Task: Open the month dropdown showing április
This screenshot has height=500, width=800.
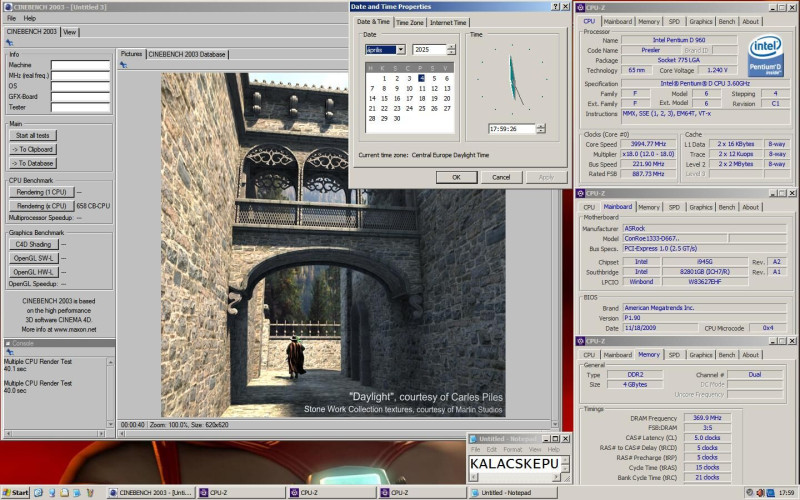Action: coord(401,49)
